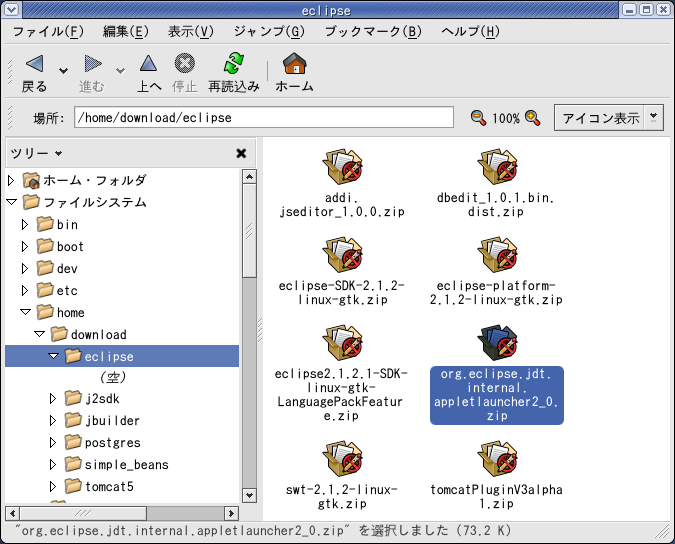Screen dimensions: 675x544
Task: Expand the etc folder node
Action: [x=25, y=291]
